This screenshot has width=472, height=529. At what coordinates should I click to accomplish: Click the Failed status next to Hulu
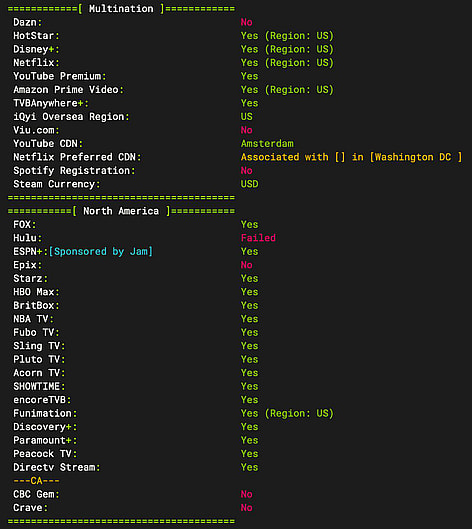pos(258,238)
